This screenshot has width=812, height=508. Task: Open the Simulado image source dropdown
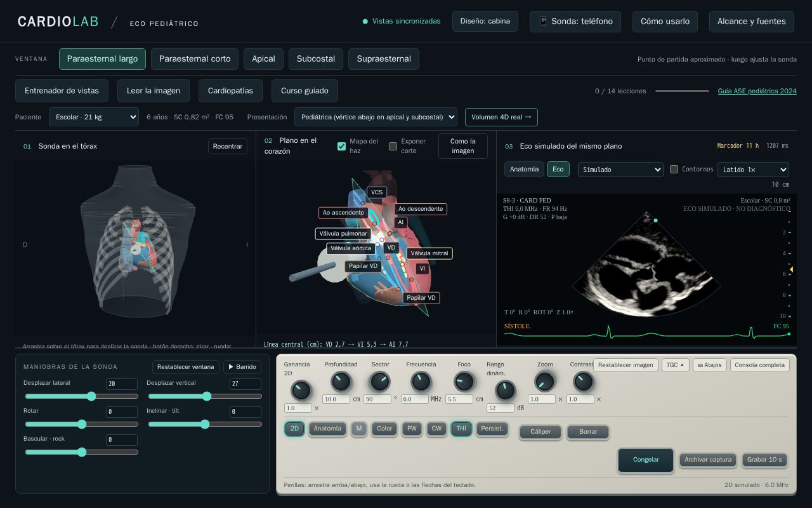(620, 170)
